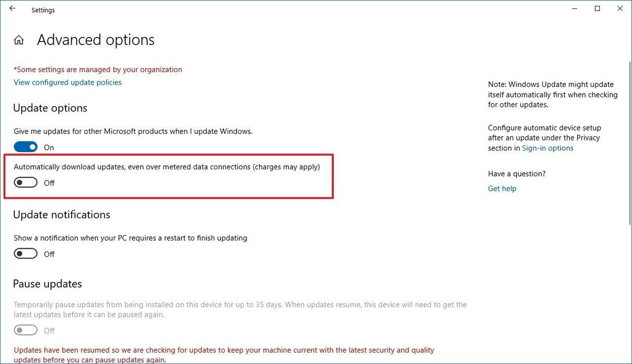Select the Update notifications section heading
Image resolution: width=632 pixels, height=364 pixels.
(x=61, y=215)
